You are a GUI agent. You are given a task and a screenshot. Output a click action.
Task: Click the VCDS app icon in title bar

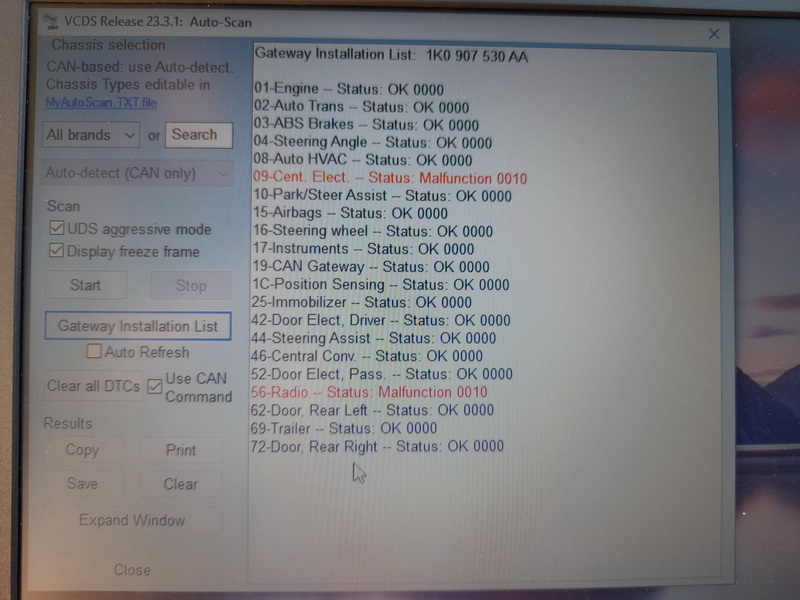tap(51, 22)
